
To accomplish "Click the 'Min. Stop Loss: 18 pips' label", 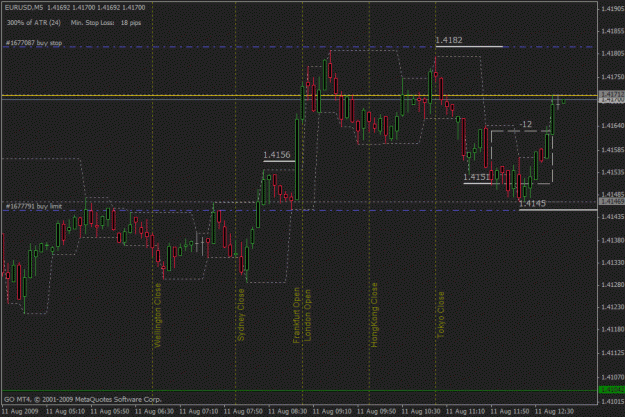I will pos(106,23).
